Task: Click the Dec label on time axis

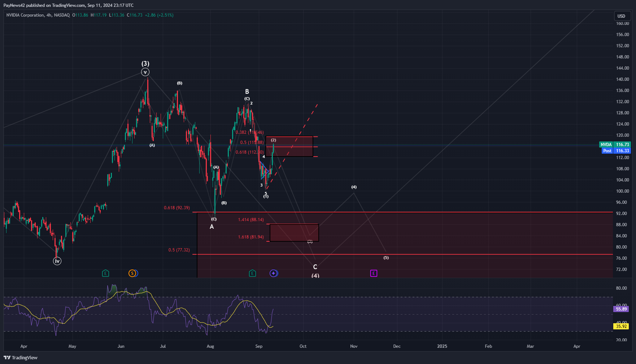Action: pos(397,346)
